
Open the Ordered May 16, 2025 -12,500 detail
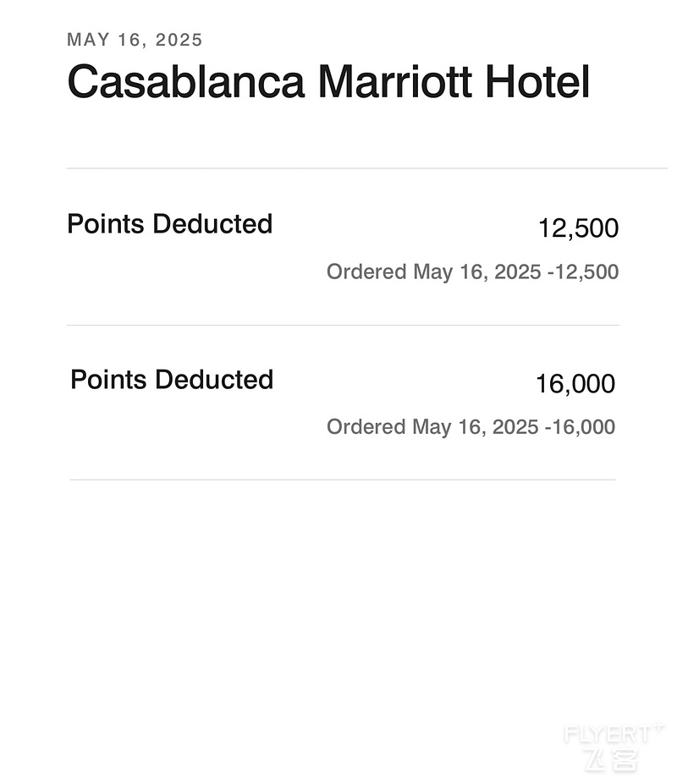point(473,271)
